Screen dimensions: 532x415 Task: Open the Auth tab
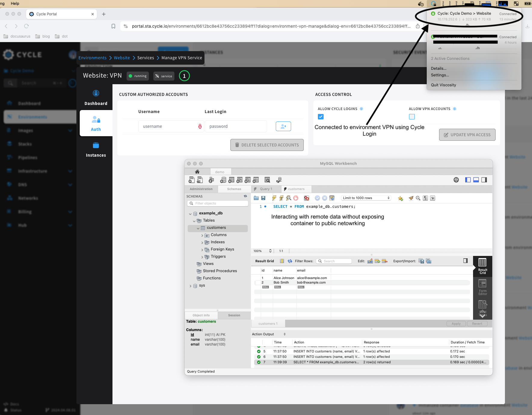tap(96, 123)
